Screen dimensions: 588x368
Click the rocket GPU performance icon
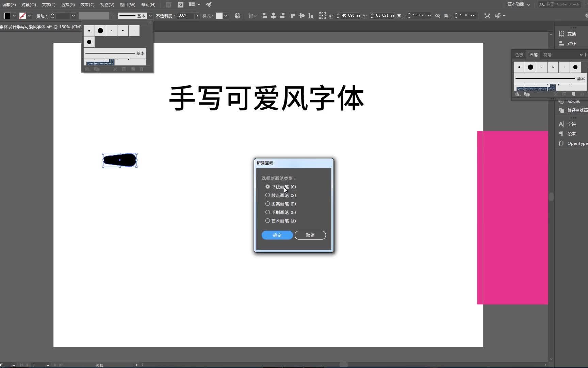point(209,5)
